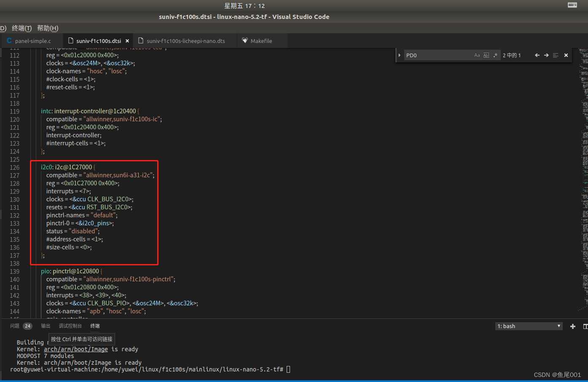Expand the replace field toggle arrow

[400, 55]
